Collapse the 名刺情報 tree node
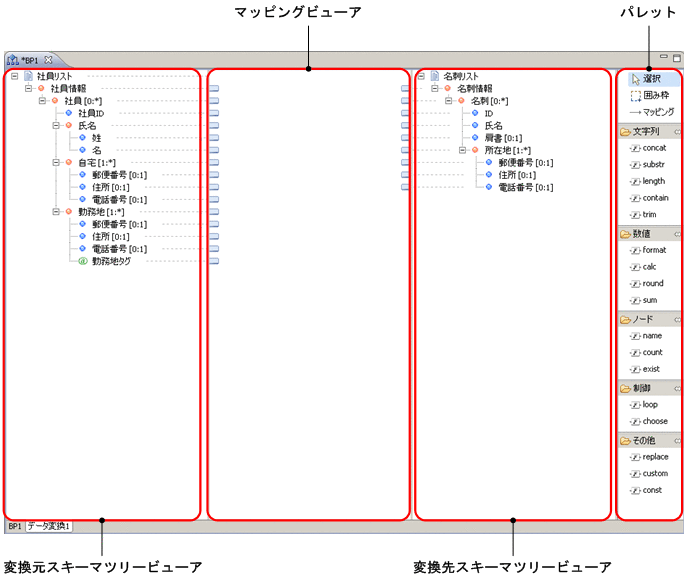The image size is (687, 579). tap(435, 88)
